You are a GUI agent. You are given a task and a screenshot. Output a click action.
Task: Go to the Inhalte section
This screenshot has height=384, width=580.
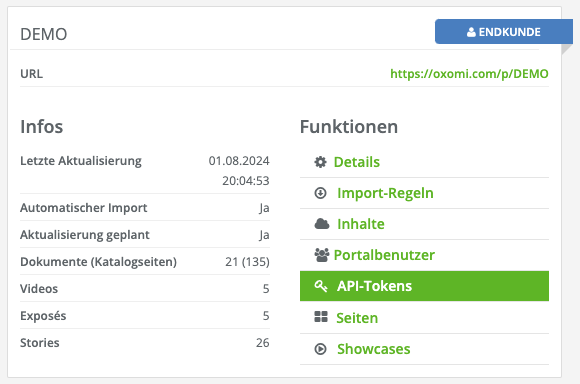(x=361, y=224)
